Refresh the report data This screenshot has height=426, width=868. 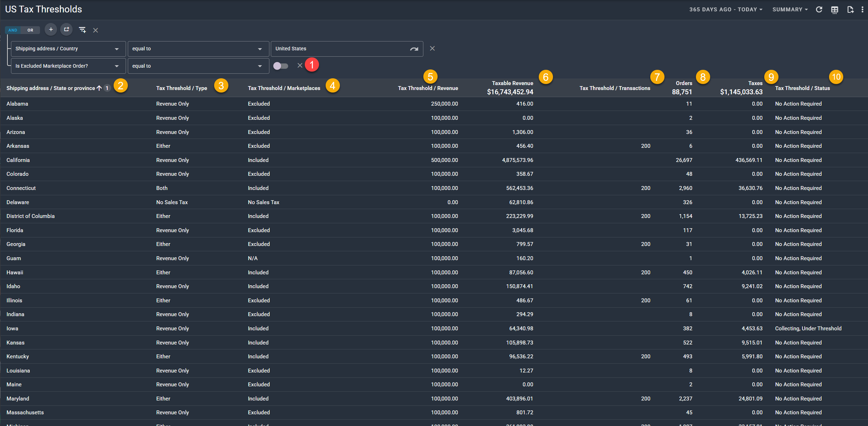(819, 10)
